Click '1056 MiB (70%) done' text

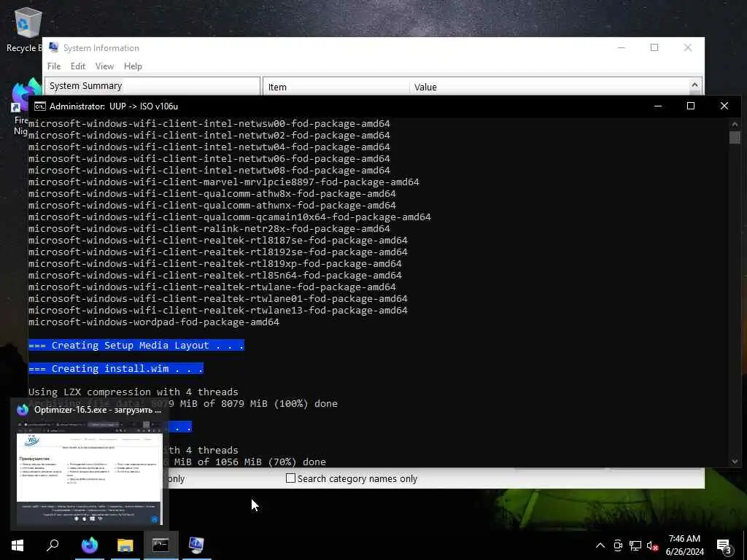tap(271, 462)
